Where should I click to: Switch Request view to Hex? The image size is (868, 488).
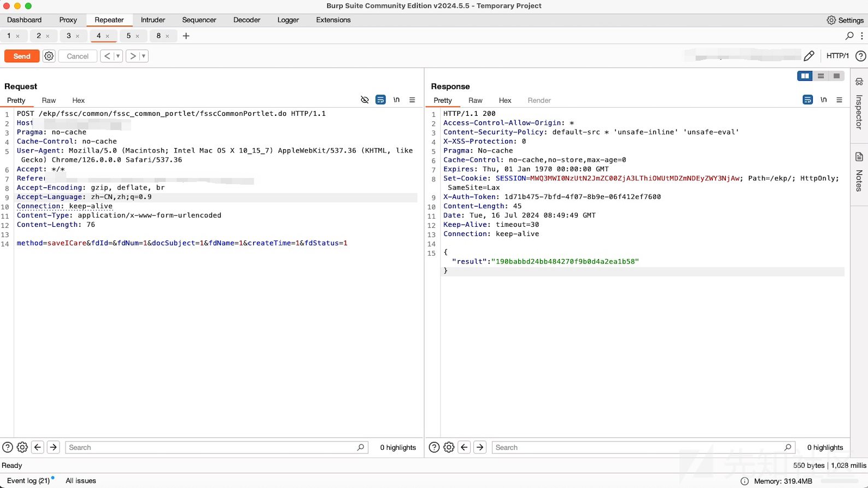coord(78,100)
